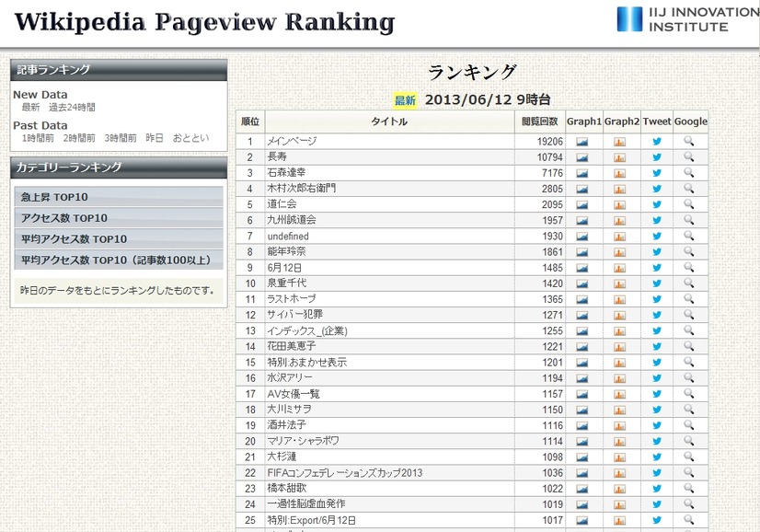Click Tweet bird icon in undefined row
This screenshot has width=760, height=532.
click(657, 237)
